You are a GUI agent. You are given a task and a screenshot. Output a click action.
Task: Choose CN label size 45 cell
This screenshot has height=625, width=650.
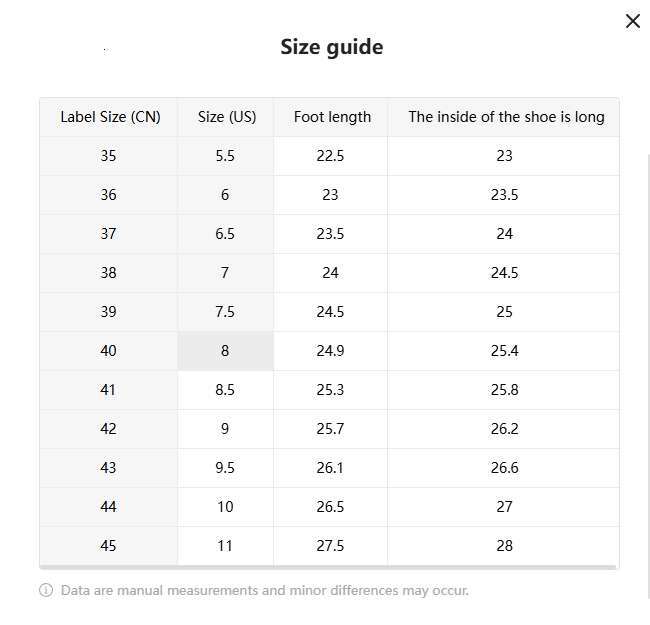coord(109,546)
